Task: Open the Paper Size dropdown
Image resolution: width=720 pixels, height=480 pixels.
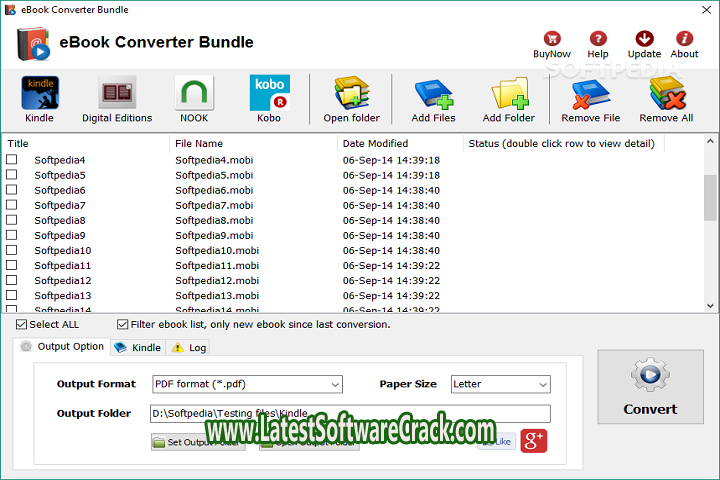Action: [501, 384]
